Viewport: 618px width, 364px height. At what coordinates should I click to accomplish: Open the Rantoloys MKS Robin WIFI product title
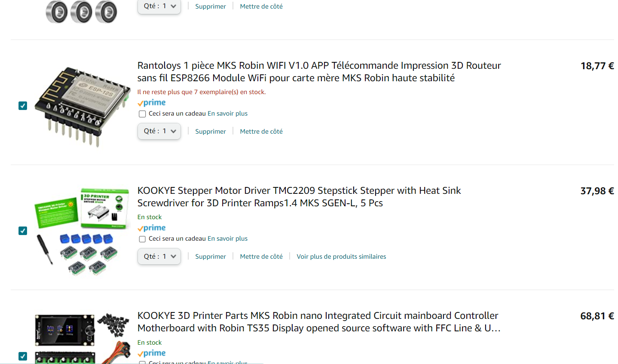(x=319, y=72)
